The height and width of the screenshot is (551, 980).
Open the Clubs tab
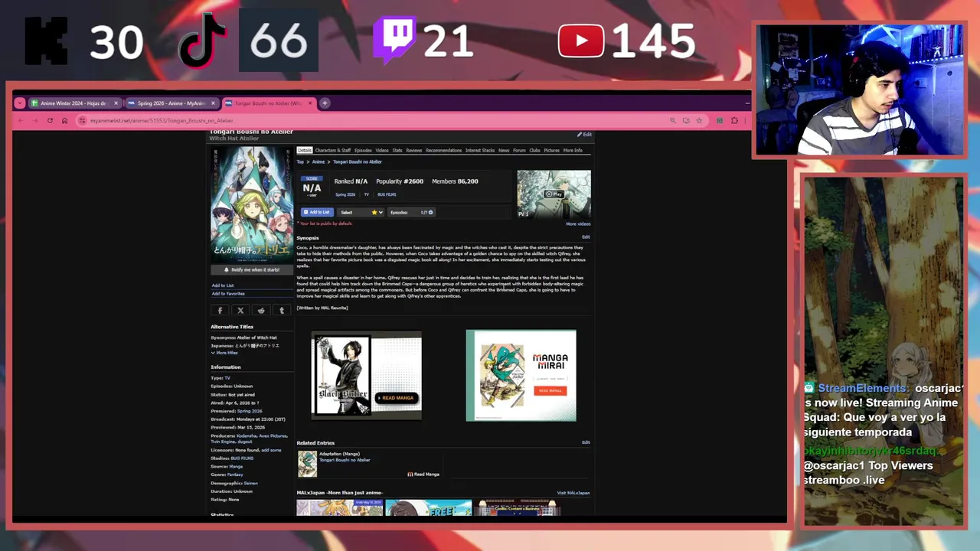tap(534, 150)
